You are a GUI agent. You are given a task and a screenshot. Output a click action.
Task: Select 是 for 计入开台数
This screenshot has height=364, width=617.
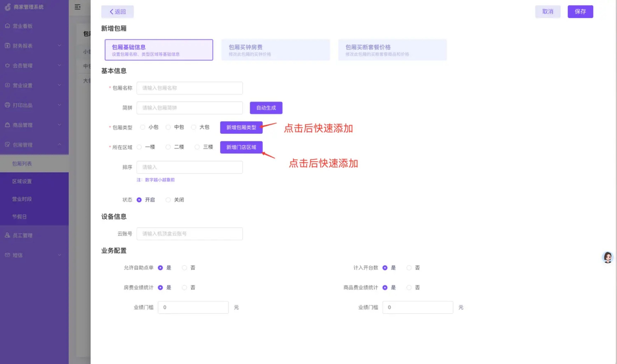tap(385, 268)
